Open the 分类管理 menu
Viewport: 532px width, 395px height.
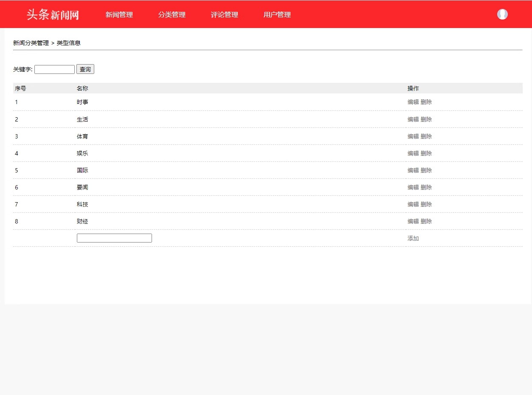(x=172, y=15)
